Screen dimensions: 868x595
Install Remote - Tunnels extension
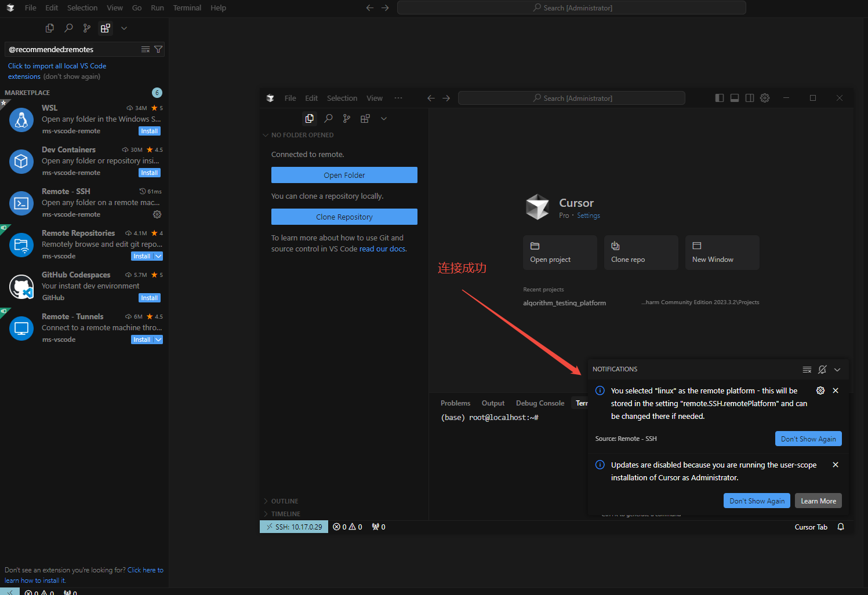[x=142, y=340]
